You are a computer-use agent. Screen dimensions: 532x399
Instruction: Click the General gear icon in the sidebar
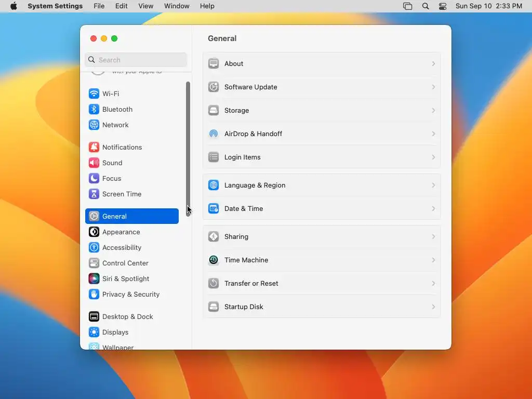point(94,216)
